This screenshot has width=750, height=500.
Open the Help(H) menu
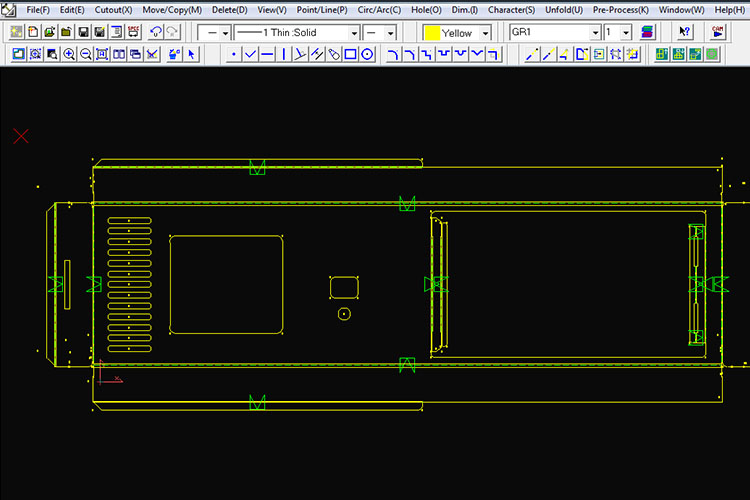729,10
